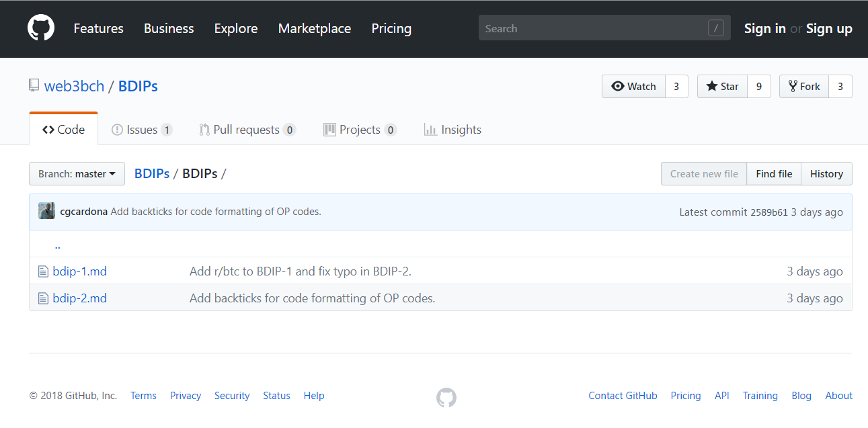Open the Issues tab
Viewport: 868px width, 428px height.
pyautogui.click(x=142, y=130)
